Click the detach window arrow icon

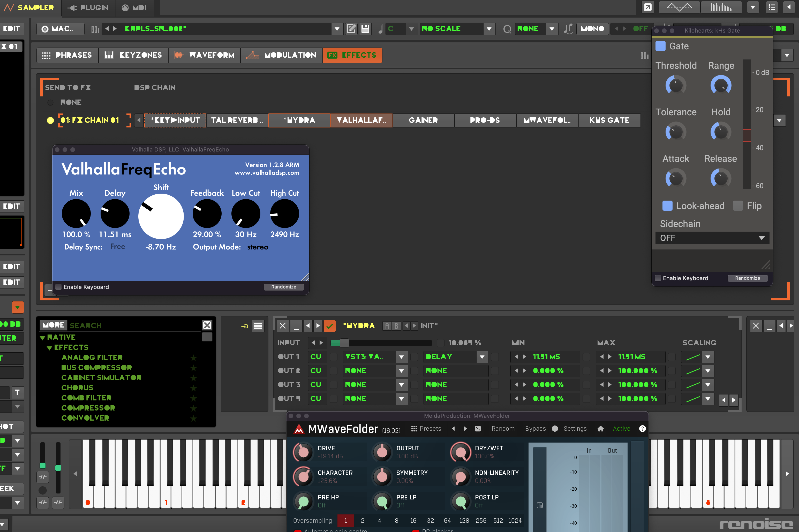tap(648, 7)
